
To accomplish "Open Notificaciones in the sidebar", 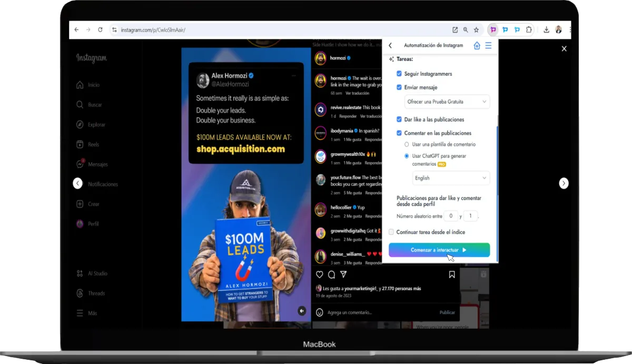I will [x=97, y=184].
